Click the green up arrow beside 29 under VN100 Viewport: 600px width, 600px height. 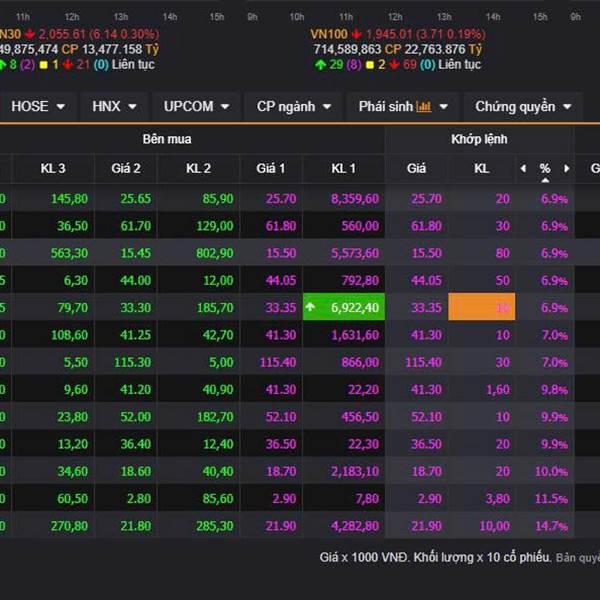(318, 64)
